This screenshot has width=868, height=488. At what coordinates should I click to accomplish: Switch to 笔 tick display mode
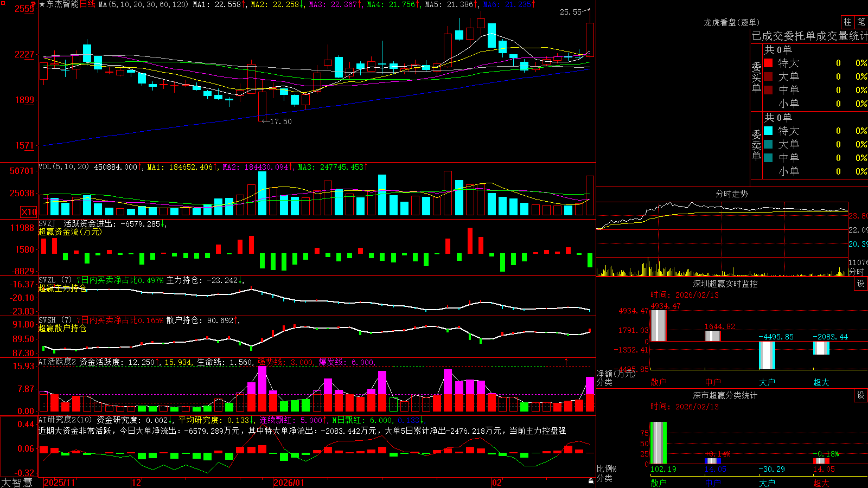click(861, 22)
